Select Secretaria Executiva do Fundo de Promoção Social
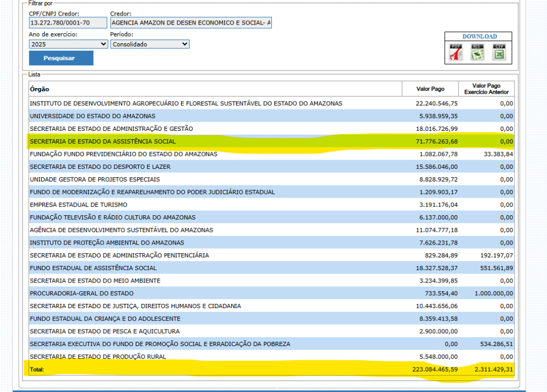The width and height of the screenshot is (547, 392). (x=271, y=344)
